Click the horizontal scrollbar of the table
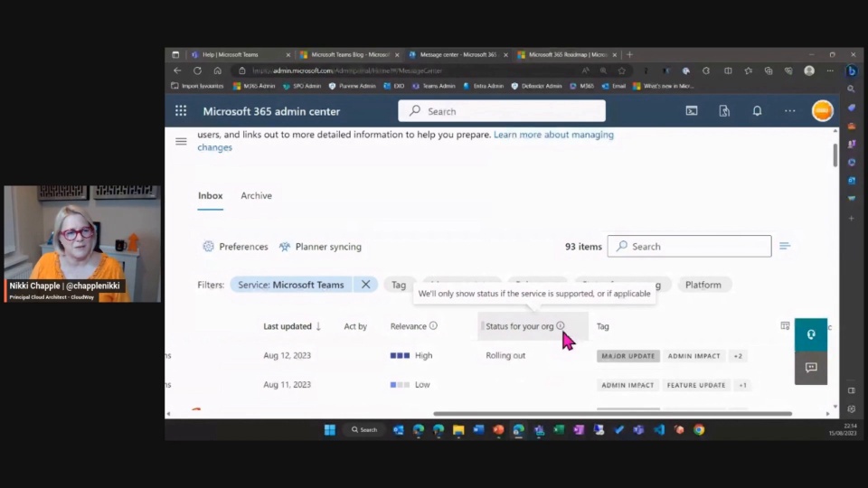The image size is (868, 488). tap(612, 413)
